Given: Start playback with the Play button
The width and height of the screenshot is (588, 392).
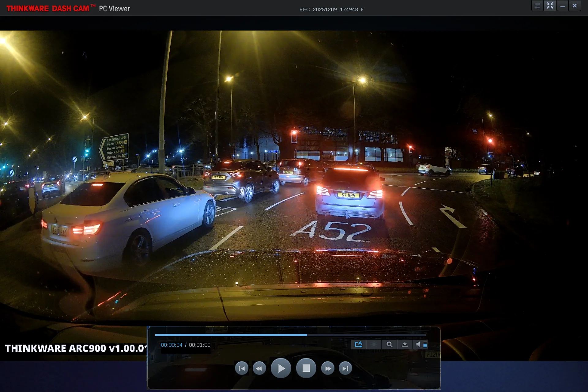Looking at the screenshot, I should tap(281, 368).
